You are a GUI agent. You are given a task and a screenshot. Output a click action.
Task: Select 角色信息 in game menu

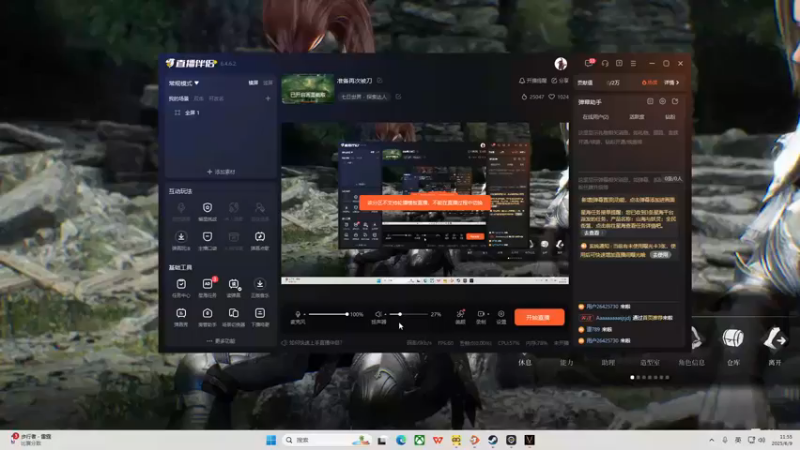[691, 363]
